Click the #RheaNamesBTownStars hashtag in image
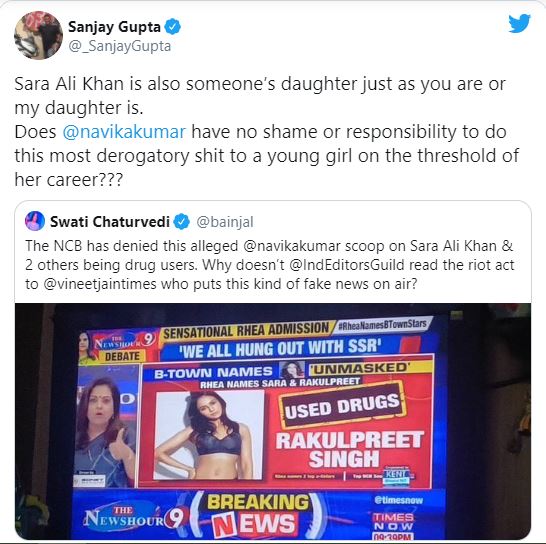 (x=383, y=325)
